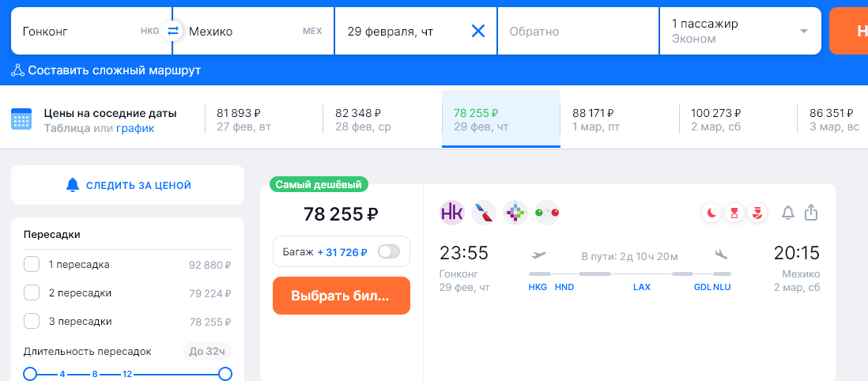Screen dimensions: 868x381
Task: Click the hourglass long layover badge
Action: click(734, 213)
